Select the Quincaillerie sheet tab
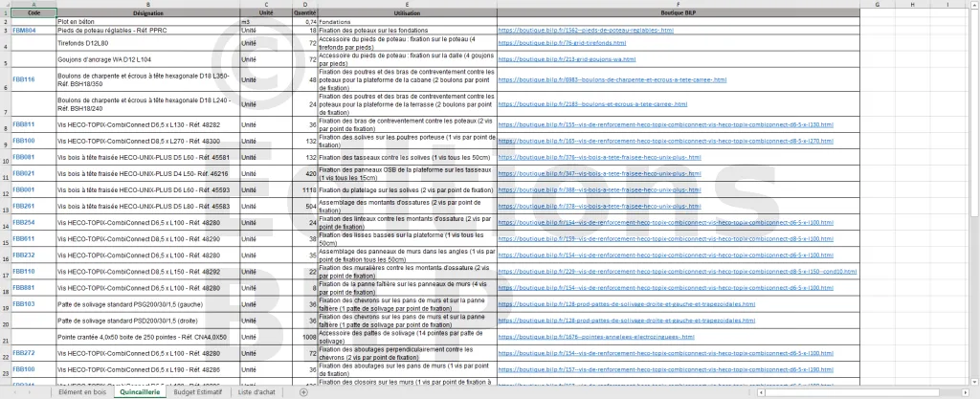 (x=142, y=391)
